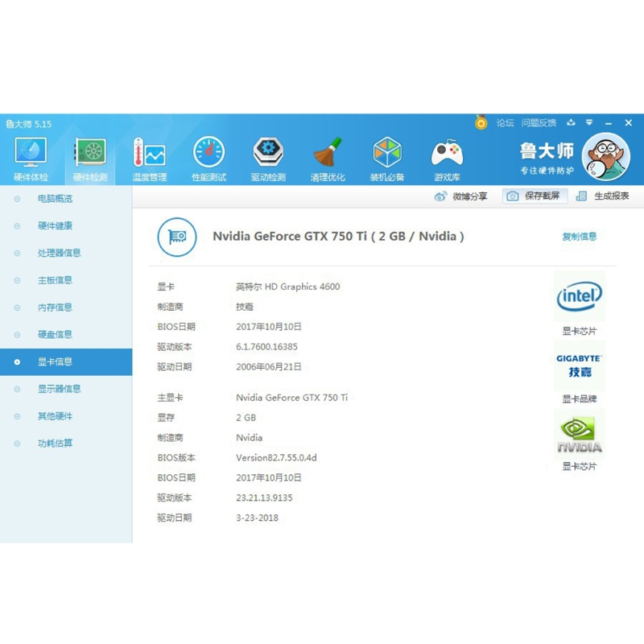Open the 硬件体检 hardware checkup icon
The height and width of the screenshot is (644, 644).
[31, 159]
